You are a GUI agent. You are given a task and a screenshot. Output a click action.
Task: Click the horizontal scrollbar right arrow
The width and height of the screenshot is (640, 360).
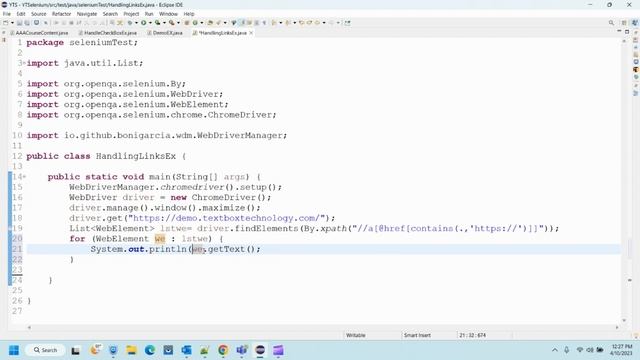[617, 327]
